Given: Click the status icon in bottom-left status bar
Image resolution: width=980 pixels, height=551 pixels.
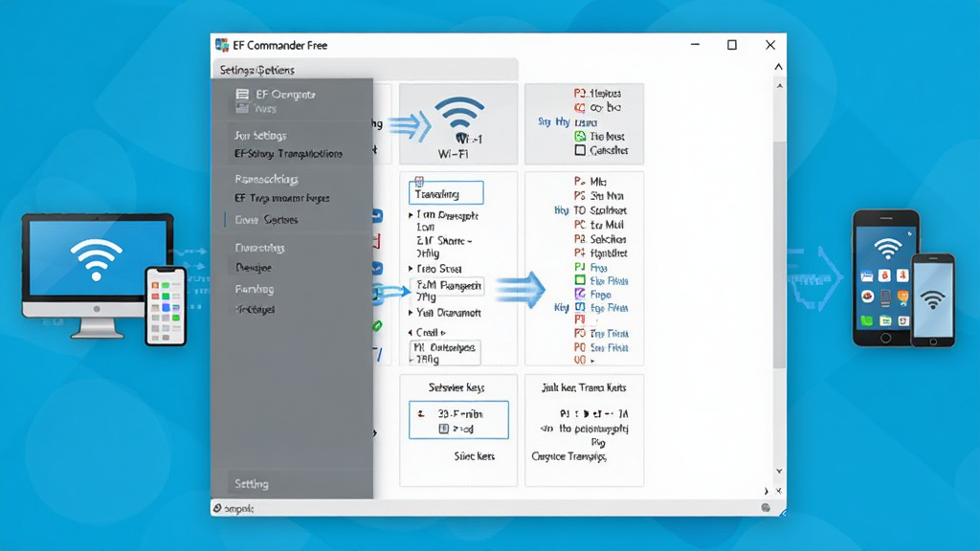Looking at the screenshot, I should click(217, 508).
